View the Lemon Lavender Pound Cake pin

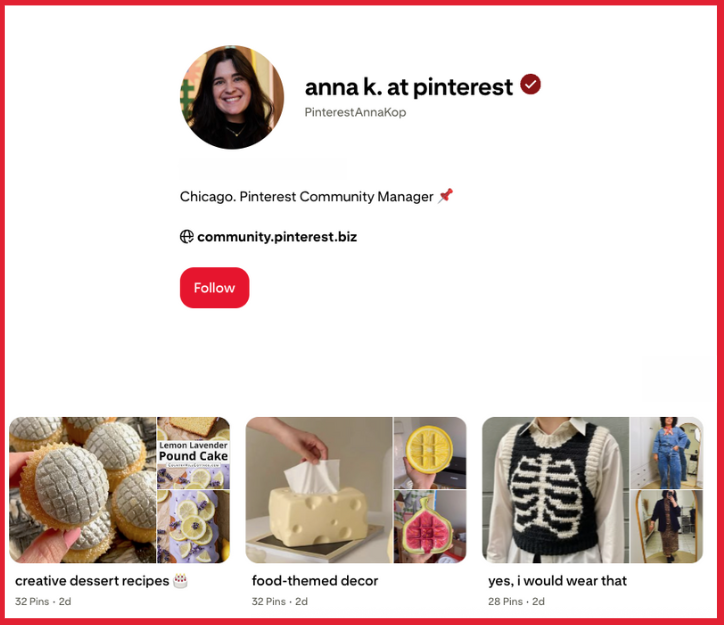[x=193, y=490]
